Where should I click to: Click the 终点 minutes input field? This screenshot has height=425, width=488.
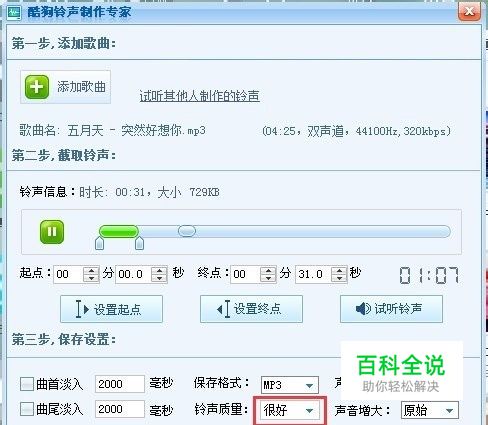point(245,274)
